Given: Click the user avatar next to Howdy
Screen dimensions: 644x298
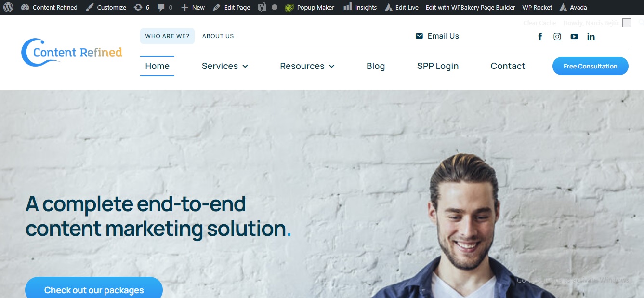Looking at the screenshot, I should (x=627, y=23).
